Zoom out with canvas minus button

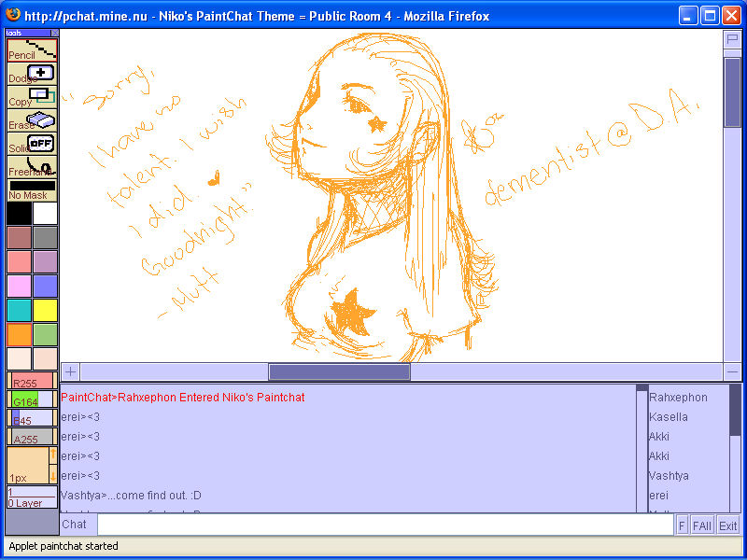(733, 371)
